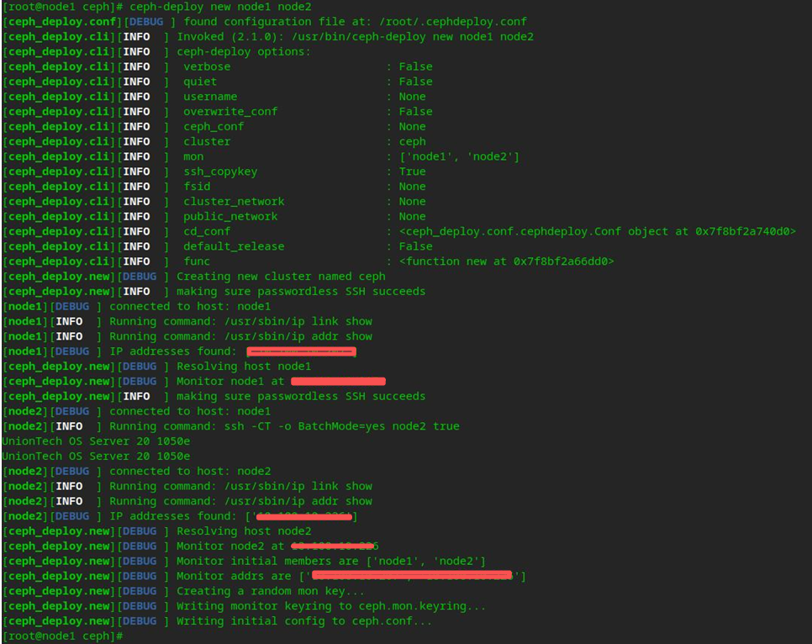
Task: Click node1's '/usr/sbin/ip addr show' command
Action: coord(298,337)
